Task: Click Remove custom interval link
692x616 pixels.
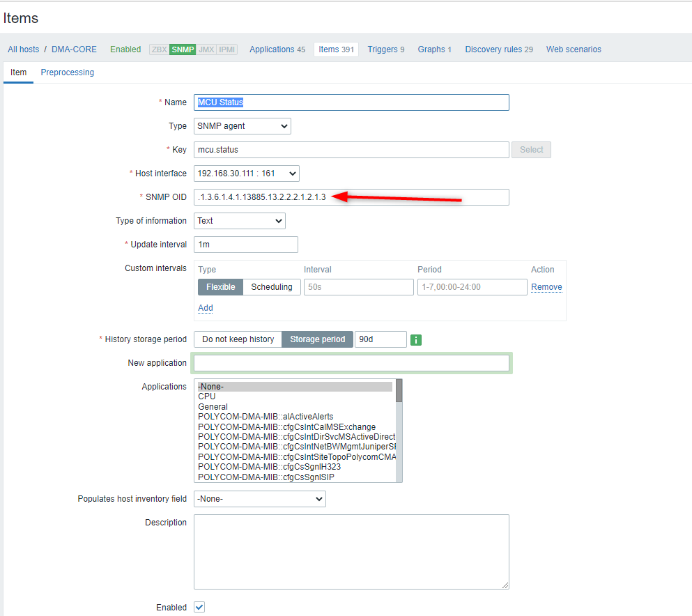Action: pos(546,287)
